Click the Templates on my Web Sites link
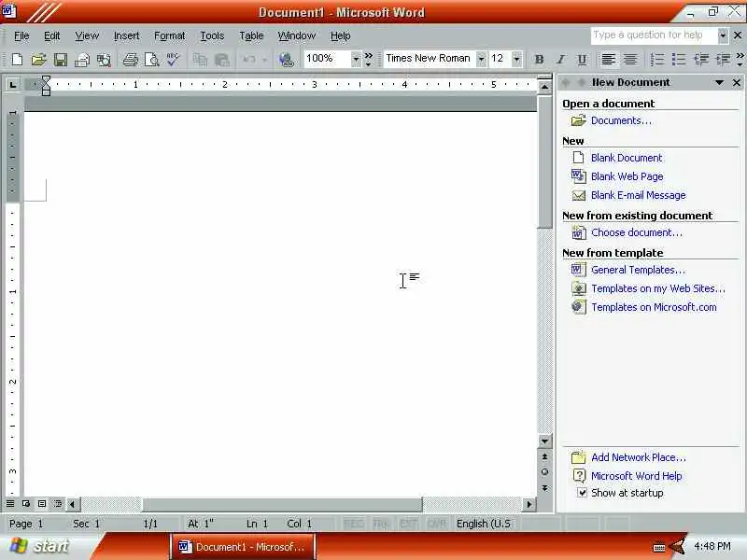The height and width of the screenshot is (560, 747). tap(658, 288)
